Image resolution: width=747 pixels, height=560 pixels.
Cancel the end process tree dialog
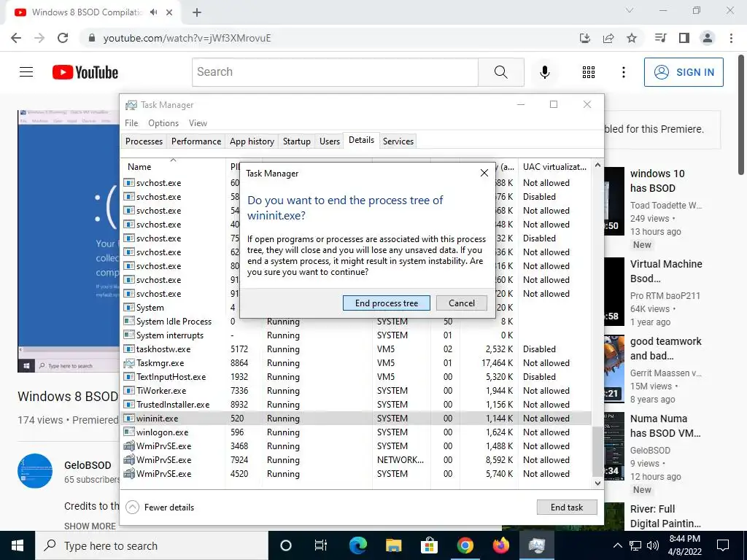click(462, 303)
